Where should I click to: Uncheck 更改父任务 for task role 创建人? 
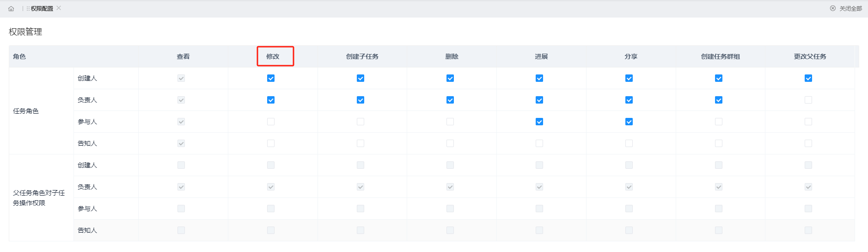click(808, 78)
